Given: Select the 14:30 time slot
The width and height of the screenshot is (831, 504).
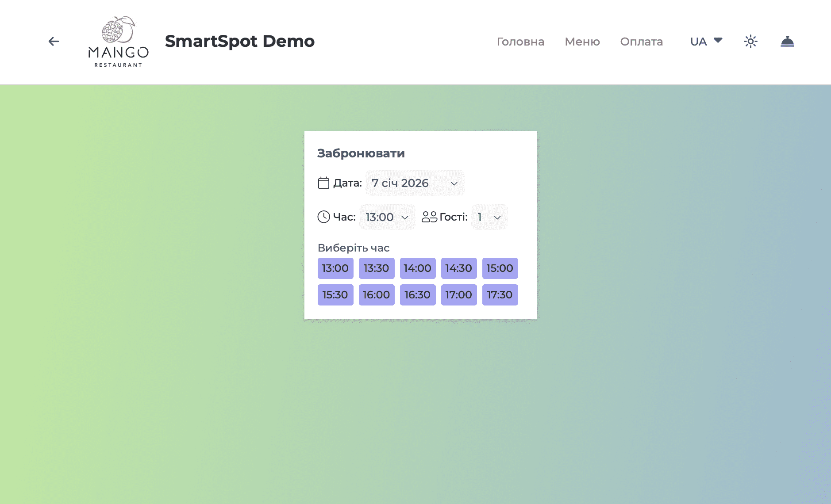Looking at the screenshot, I should pyautogui.click(x=459, y=268).
